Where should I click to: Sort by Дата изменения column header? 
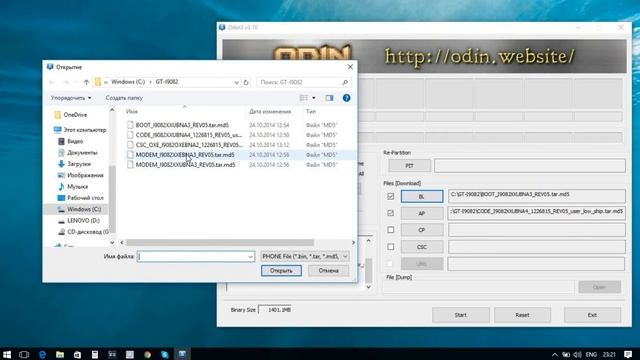[270, 111]
